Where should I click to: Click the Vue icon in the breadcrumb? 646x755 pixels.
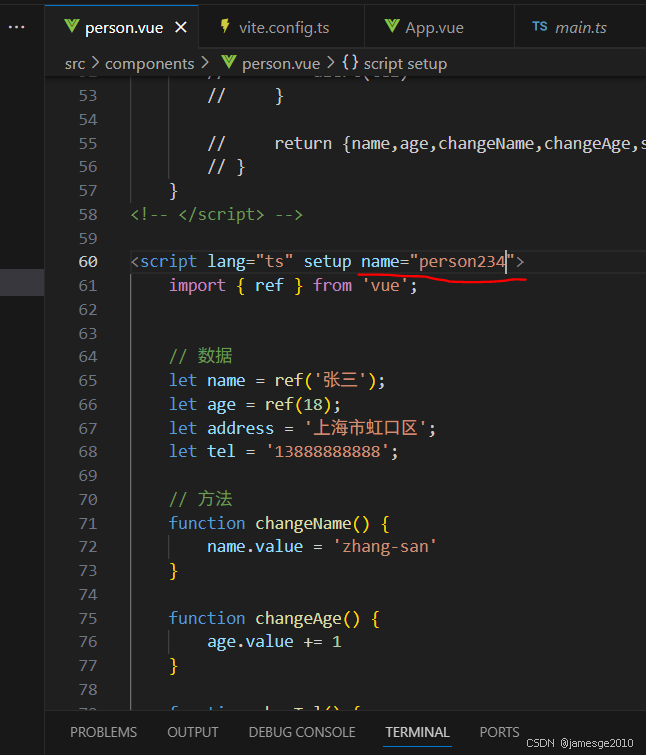click(x=229, y=63)
